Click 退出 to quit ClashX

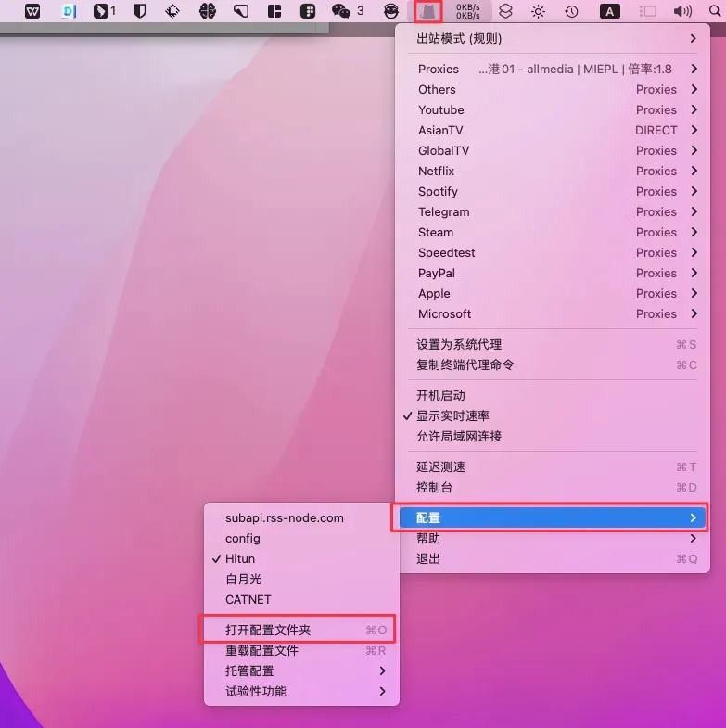pyautogui.click(x=553, y=559)
